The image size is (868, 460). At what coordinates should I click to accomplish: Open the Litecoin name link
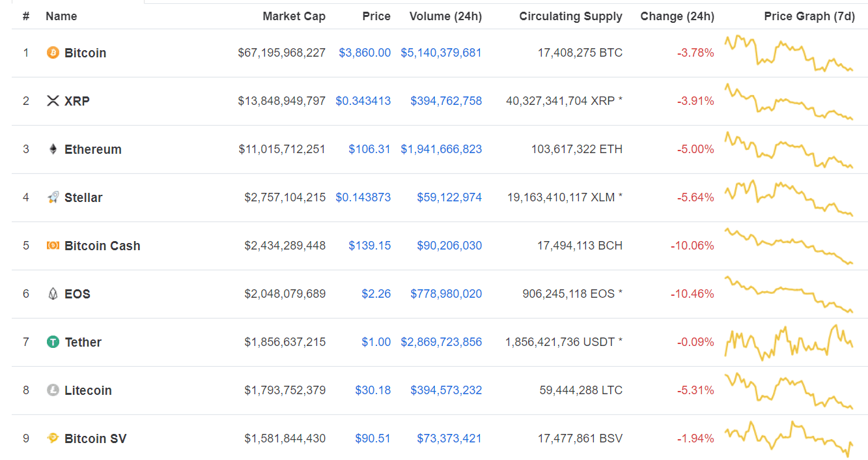click(x=88, y=390)
